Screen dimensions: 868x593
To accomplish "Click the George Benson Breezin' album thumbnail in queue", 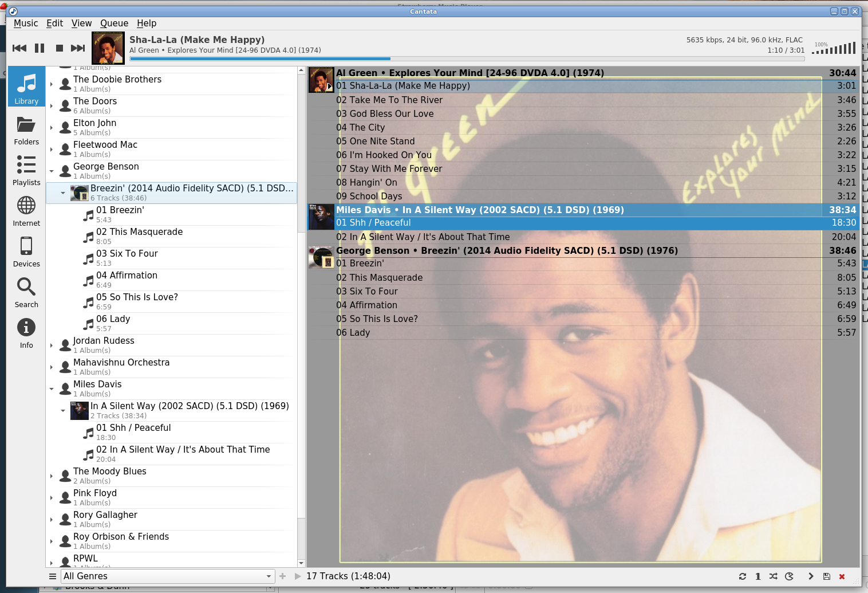I will coord(321,257).
